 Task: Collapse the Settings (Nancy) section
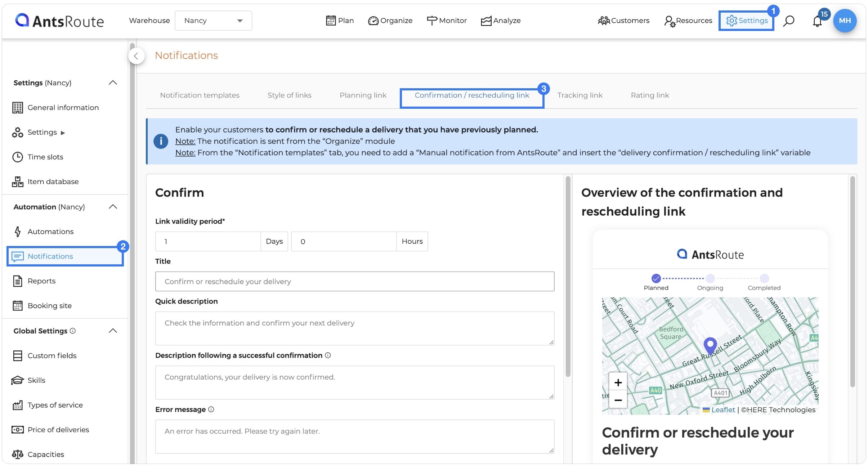coord(113,82)
